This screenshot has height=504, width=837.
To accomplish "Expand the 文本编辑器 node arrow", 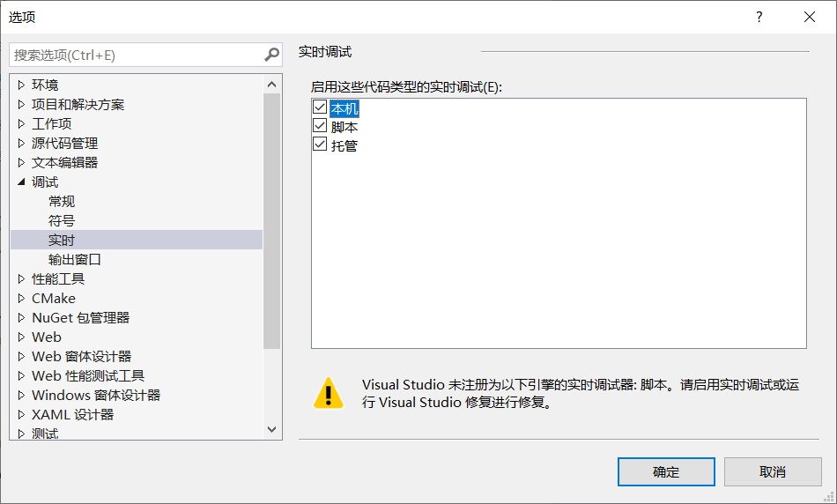I will point(21,162).
